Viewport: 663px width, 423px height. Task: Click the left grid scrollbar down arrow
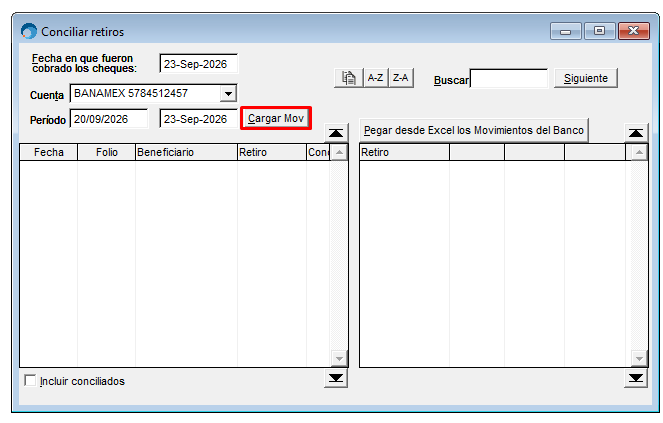(339, 359)
